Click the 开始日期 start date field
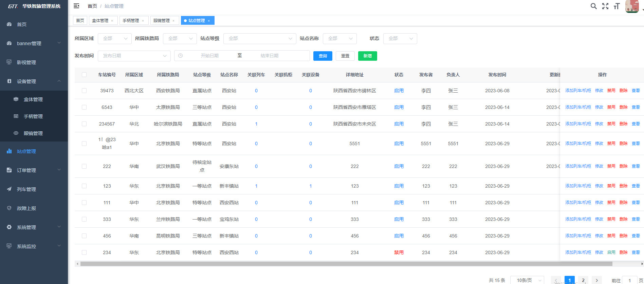The width and height of the screenshot is (644, 284). point(209,56)
